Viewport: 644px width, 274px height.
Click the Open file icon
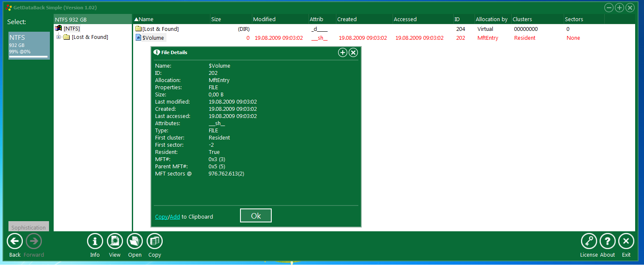pyautogui.click(x=135, y=241)
